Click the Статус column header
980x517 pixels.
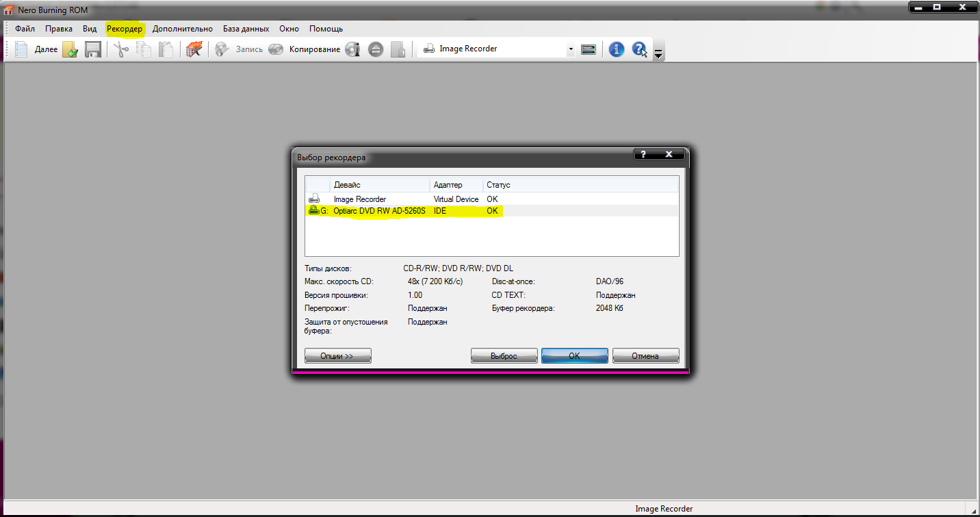click(581, 185)
